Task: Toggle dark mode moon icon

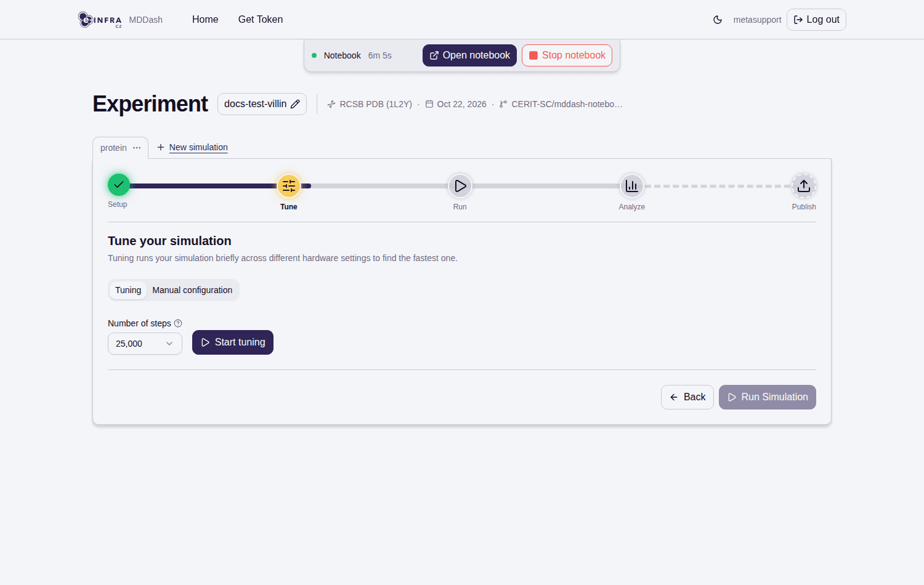Action: [718, 20]
